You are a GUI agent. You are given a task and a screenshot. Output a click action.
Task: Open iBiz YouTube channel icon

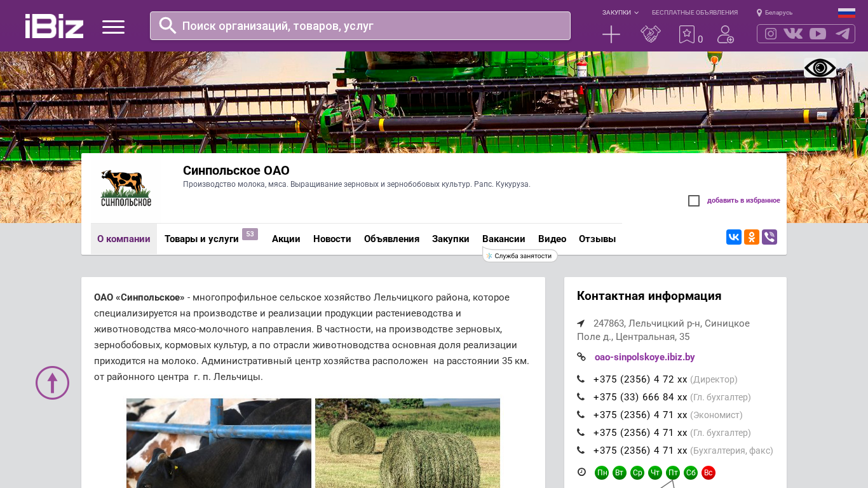[x=818, y=34]
